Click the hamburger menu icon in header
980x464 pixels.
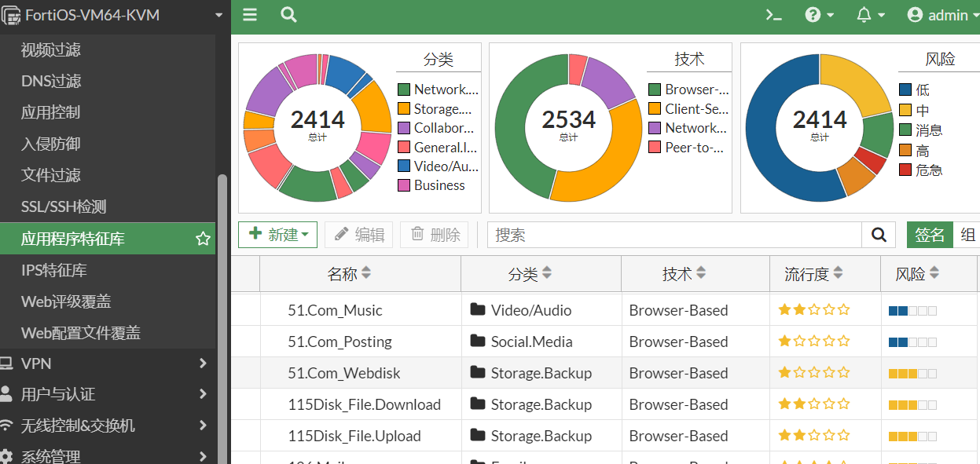click(250, 15)
